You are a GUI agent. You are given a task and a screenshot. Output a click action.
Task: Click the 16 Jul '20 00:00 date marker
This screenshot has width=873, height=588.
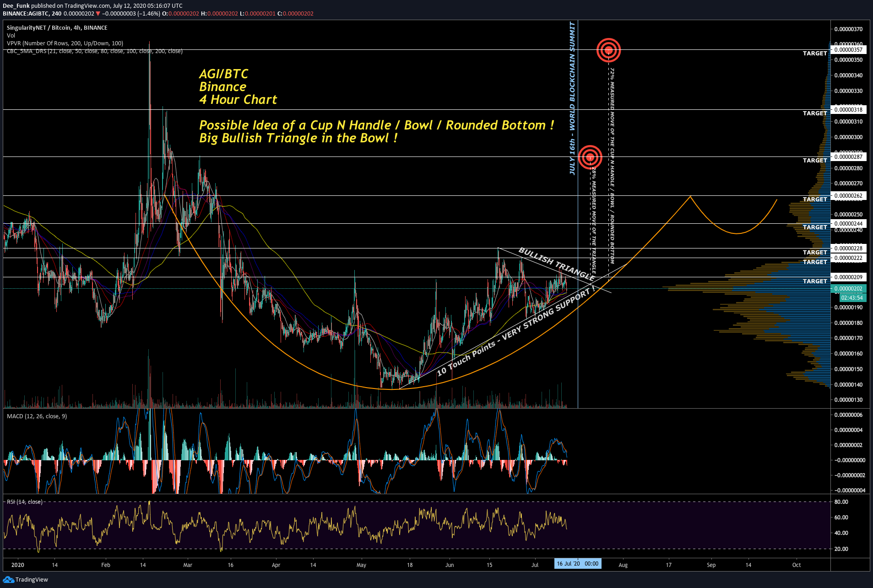578,563
